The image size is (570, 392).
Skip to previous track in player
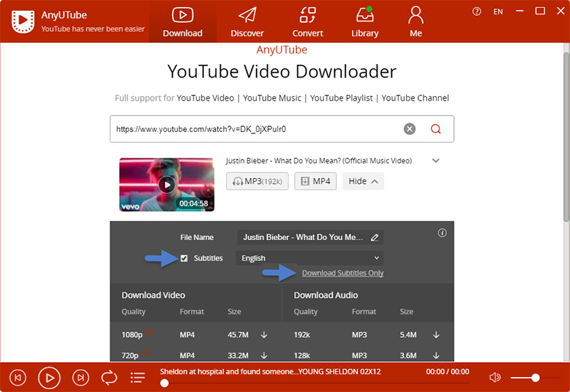click(17, 378)
